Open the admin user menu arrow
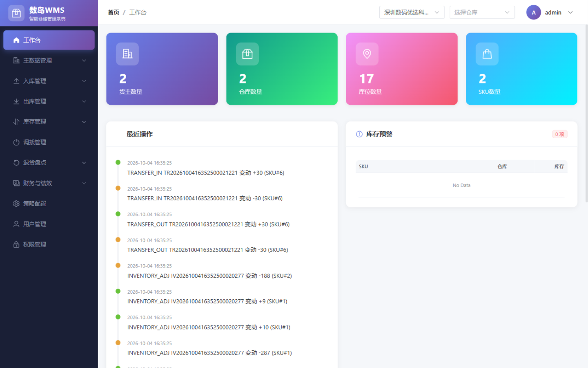Image resolution: width=588 pixels, height=368 pixels. coord(570,12)
